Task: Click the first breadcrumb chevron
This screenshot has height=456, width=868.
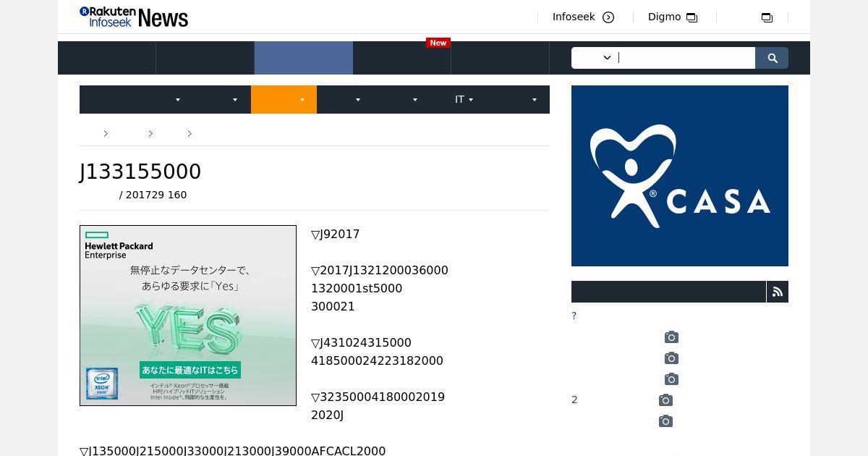Action: point(106,133)
